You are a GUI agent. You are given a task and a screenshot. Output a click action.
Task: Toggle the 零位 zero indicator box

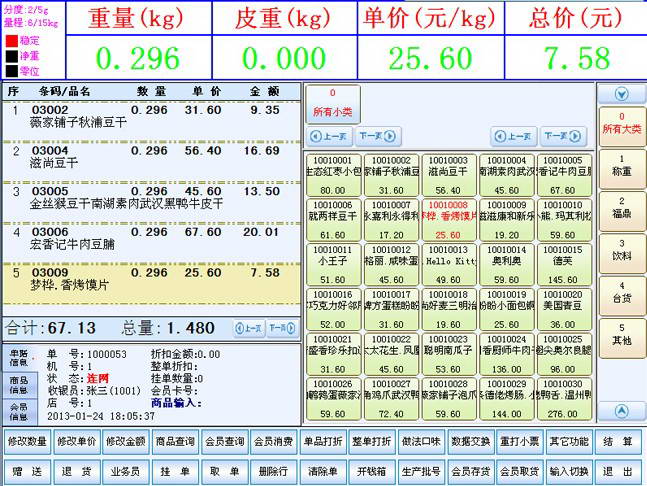11,71
